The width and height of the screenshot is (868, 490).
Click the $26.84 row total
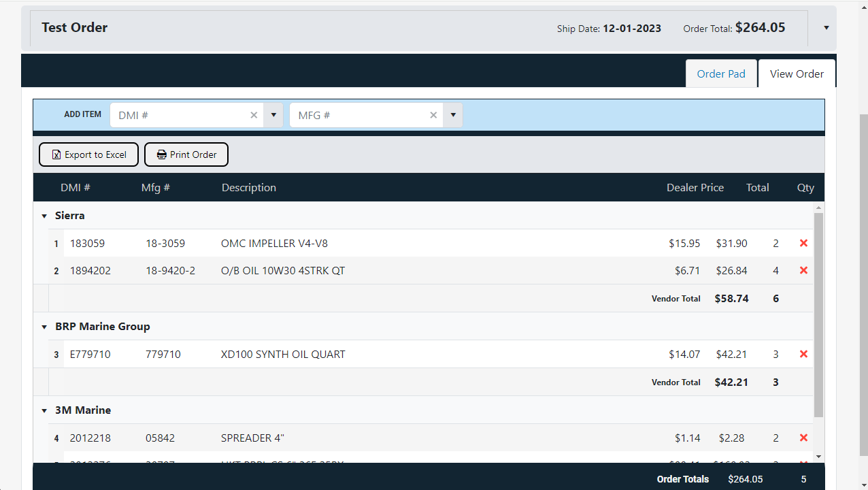pyautogui.click(x=732, y=270)
